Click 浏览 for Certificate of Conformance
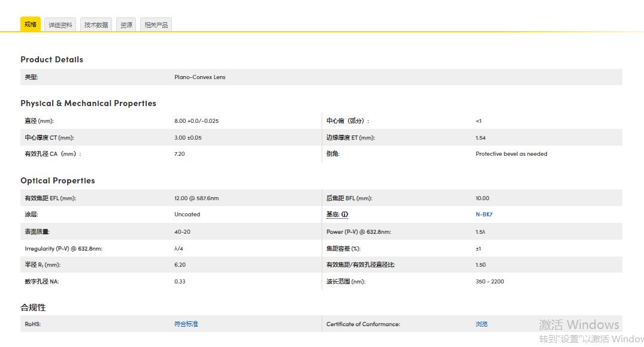The height and width of the screenshot is (347, 644). [482, 323]
